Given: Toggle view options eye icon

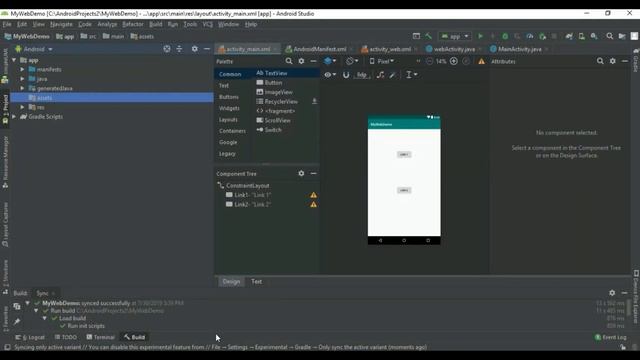Looking at the screenshot, I should 330,75.
